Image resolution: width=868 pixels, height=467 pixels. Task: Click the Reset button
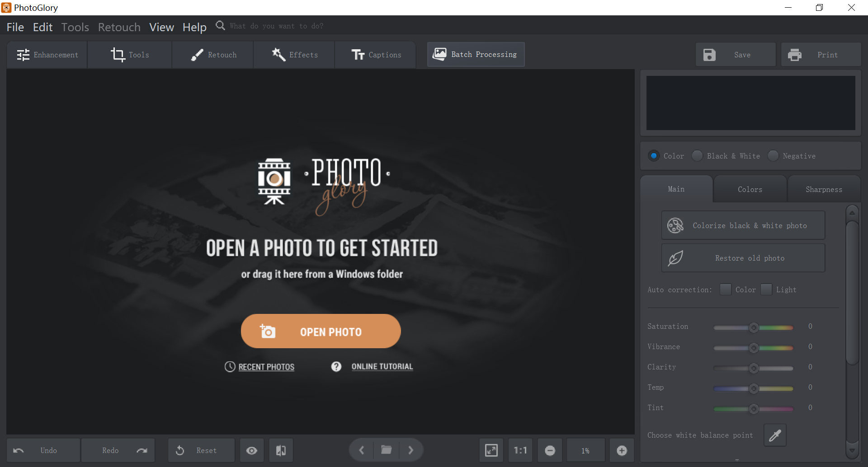(x=201, y=450)
